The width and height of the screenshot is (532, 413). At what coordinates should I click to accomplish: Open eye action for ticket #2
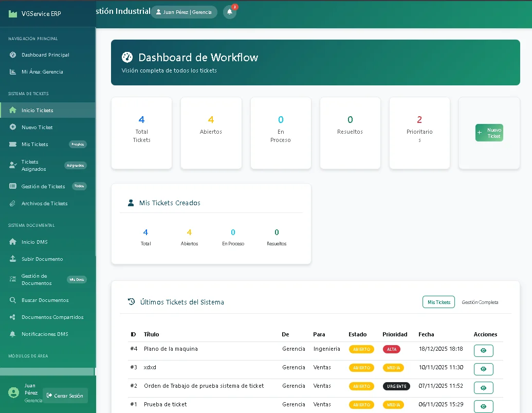pyautogui.click(x=483, y=388)
